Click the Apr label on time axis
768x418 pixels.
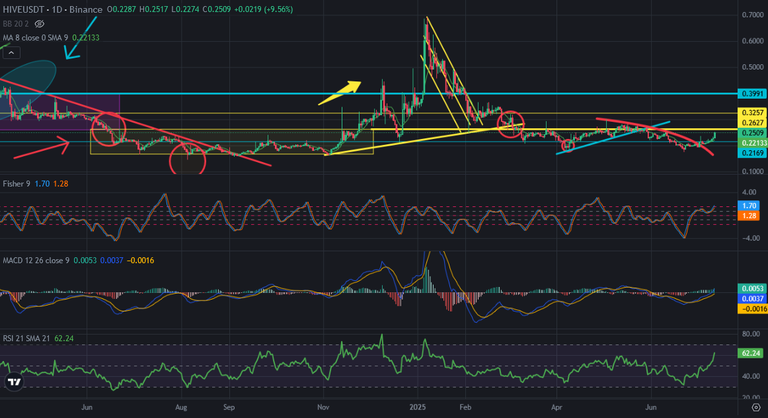click(556, 408)
